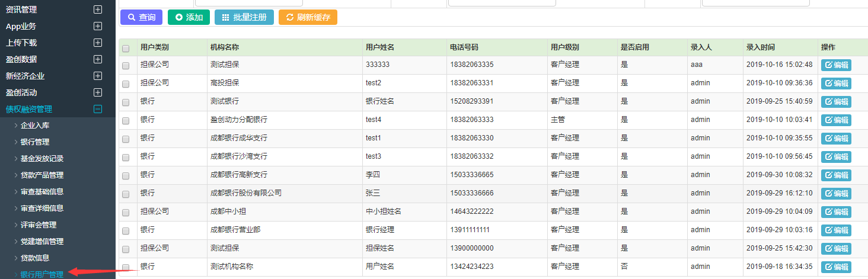Edit the 张三 user entry
Viewport: 868px width, 279px height.
click(x=836, y=194)
